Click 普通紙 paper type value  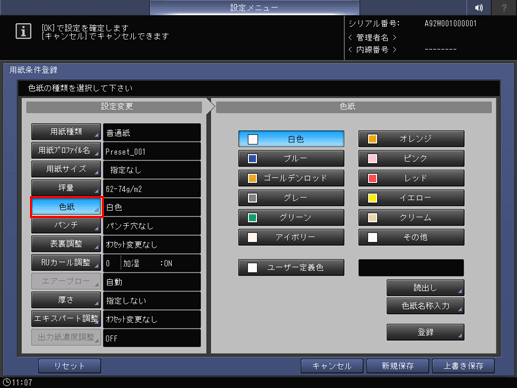point(152,133)
